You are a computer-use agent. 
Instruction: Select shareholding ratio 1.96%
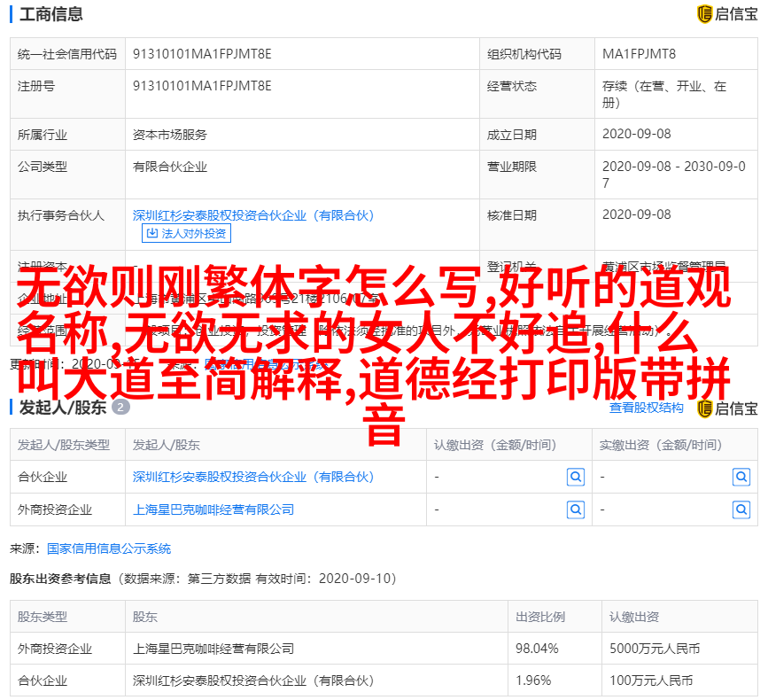(x=533, y=681)
